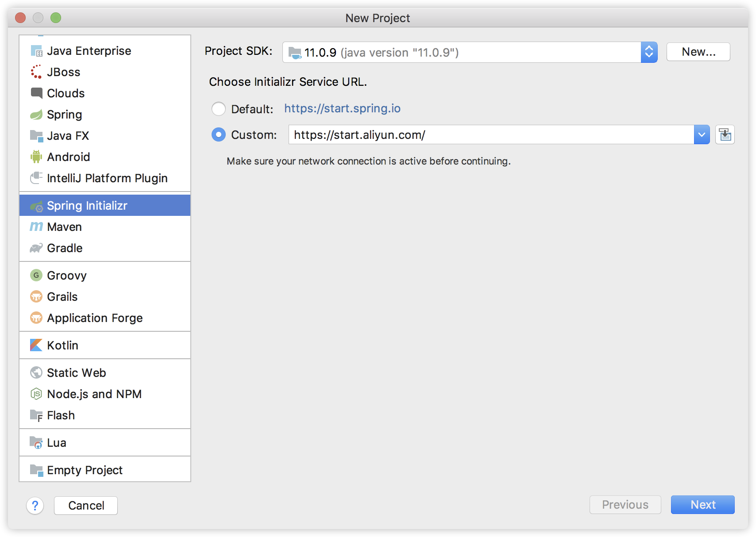Choose Maven project type
The image size is (756, 537).
[105, 227]
